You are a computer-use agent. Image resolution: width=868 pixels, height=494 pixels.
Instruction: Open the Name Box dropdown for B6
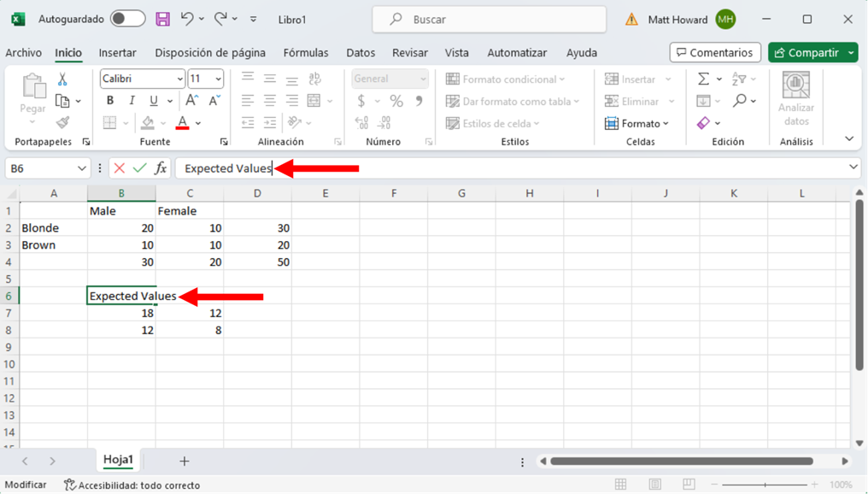[81, 168]
